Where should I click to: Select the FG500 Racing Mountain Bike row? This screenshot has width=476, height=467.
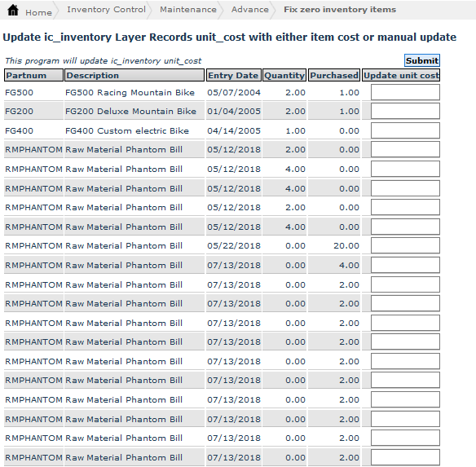(222, 92)
